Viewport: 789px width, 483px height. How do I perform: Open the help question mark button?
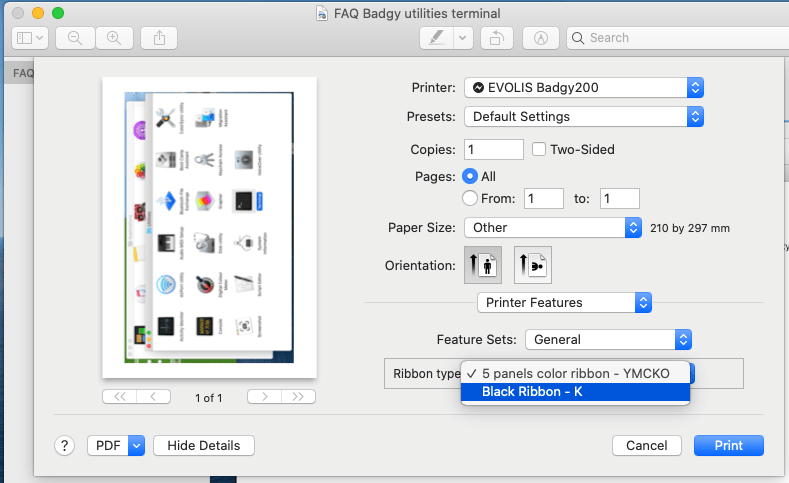pos(64,446)
